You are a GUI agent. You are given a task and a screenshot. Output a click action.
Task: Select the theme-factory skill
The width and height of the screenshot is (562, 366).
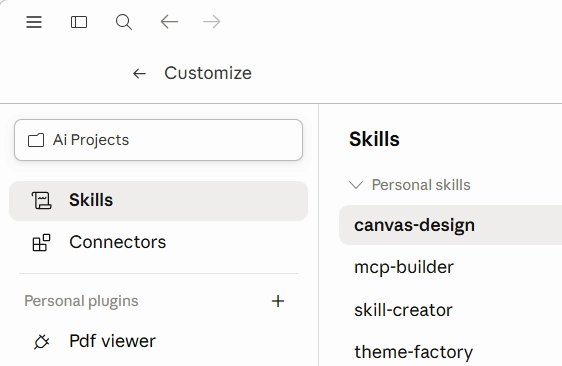coord(451,352)
